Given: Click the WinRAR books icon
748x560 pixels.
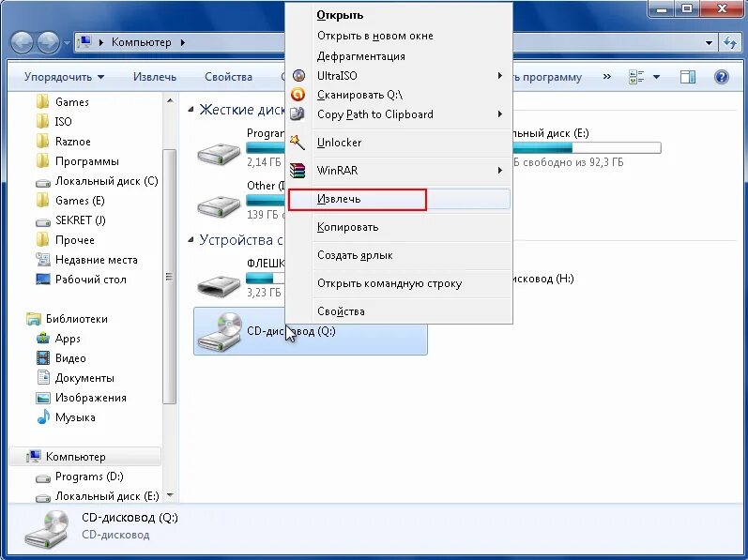Looking at the screenshot, I should click(298, 170).
